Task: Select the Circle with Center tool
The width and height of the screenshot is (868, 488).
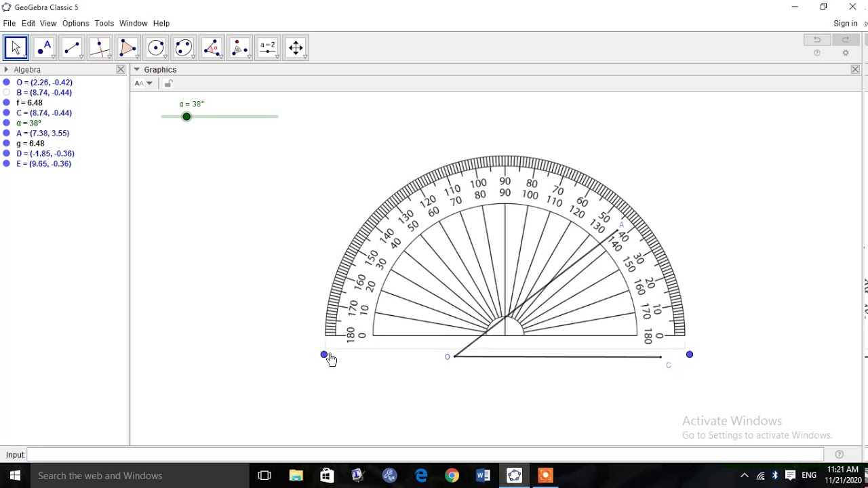Action: pyautogui.click(x=156, y=47)
